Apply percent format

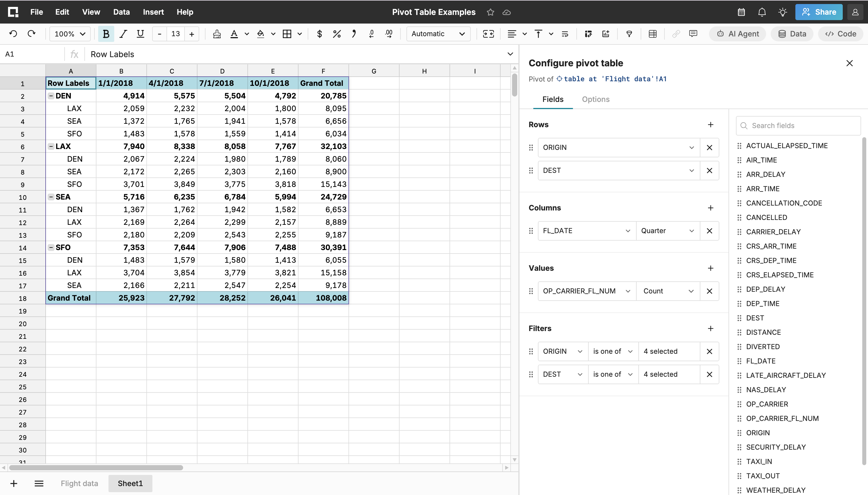click(337, 34)
